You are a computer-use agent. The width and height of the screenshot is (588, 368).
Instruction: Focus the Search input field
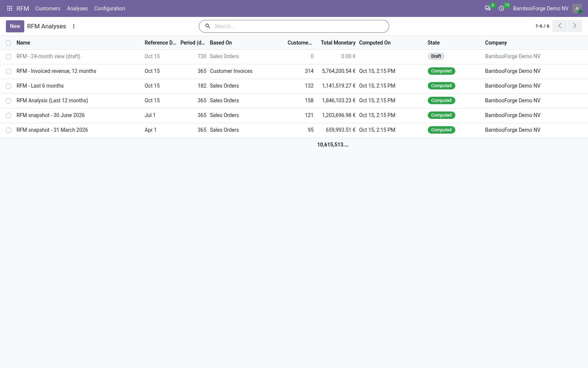pyautogui.click(x=300, y=26)
